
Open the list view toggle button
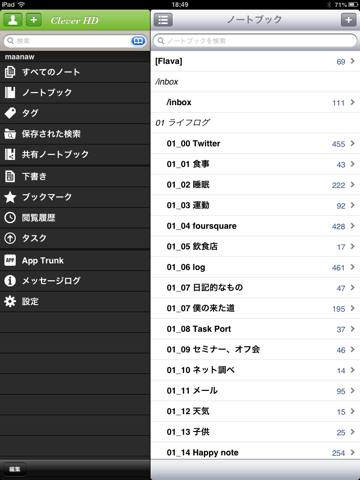click(x=163, y=20)
